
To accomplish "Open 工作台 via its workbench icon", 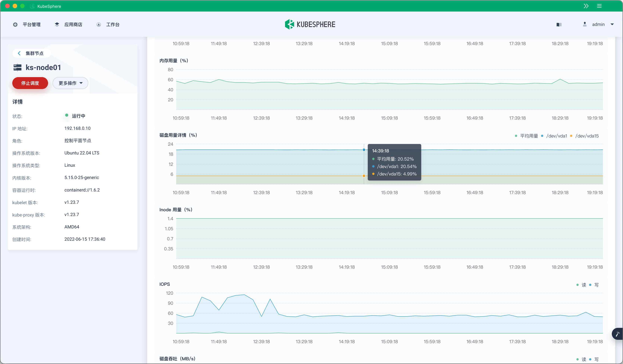I will 99,24.
